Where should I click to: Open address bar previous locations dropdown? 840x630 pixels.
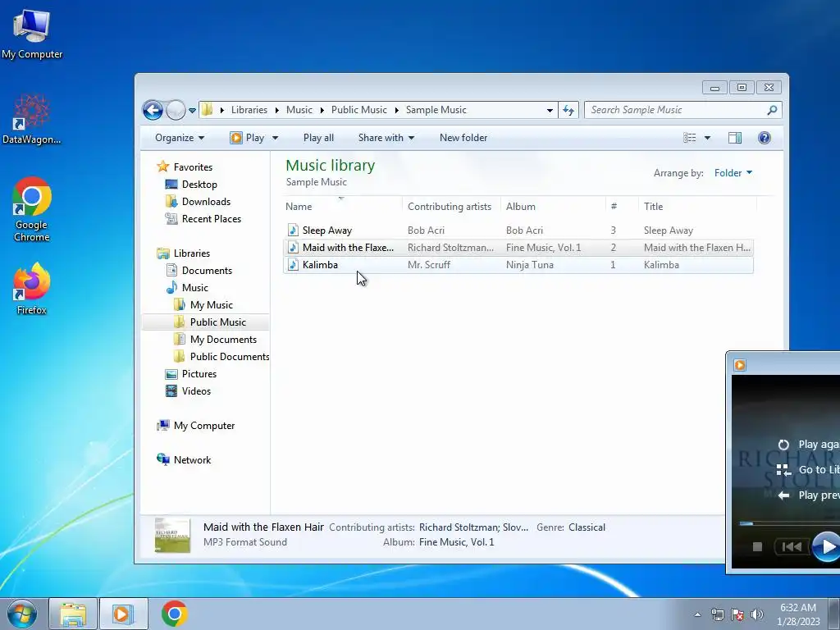click(550, 111)
